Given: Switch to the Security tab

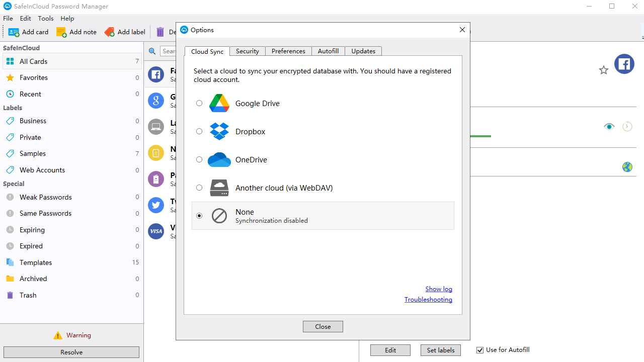Looking at the screenshot, I should point(247,51).
